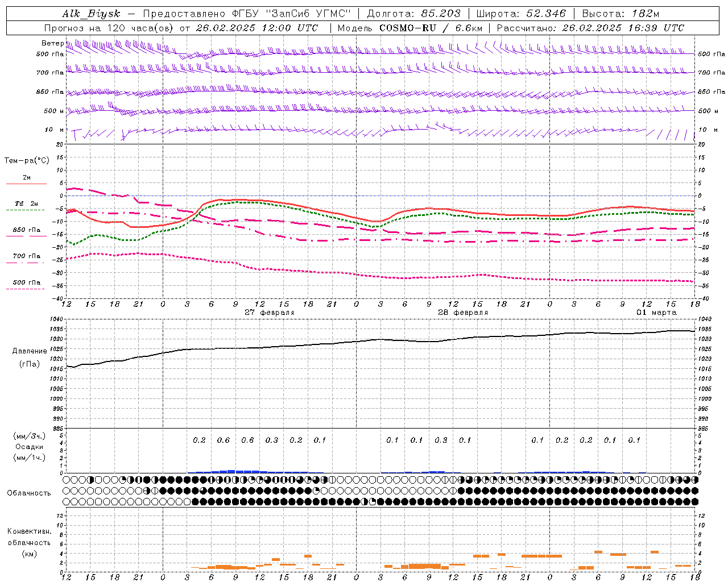The height and width of the screenshot is (582, 728).
Task: Click the Осадки precipitation label
Action: pos(30,447)
